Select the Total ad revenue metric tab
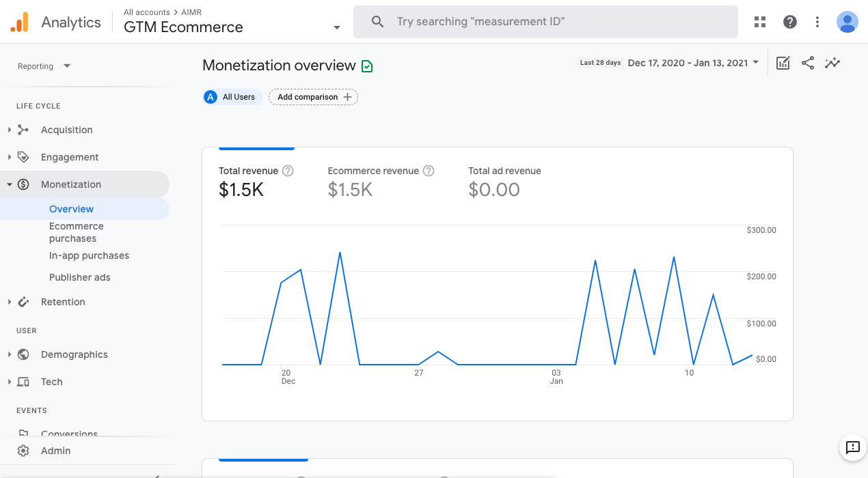 tap(504, 182)
